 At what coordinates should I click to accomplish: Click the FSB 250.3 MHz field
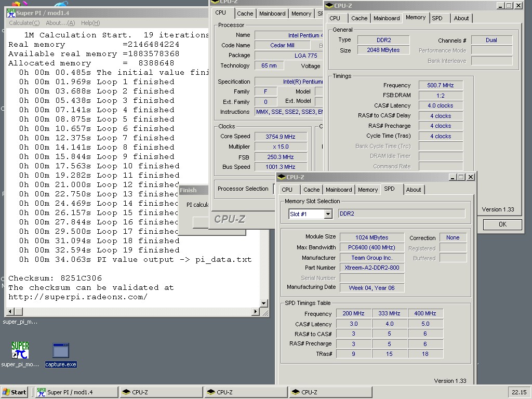click(281, 157)
